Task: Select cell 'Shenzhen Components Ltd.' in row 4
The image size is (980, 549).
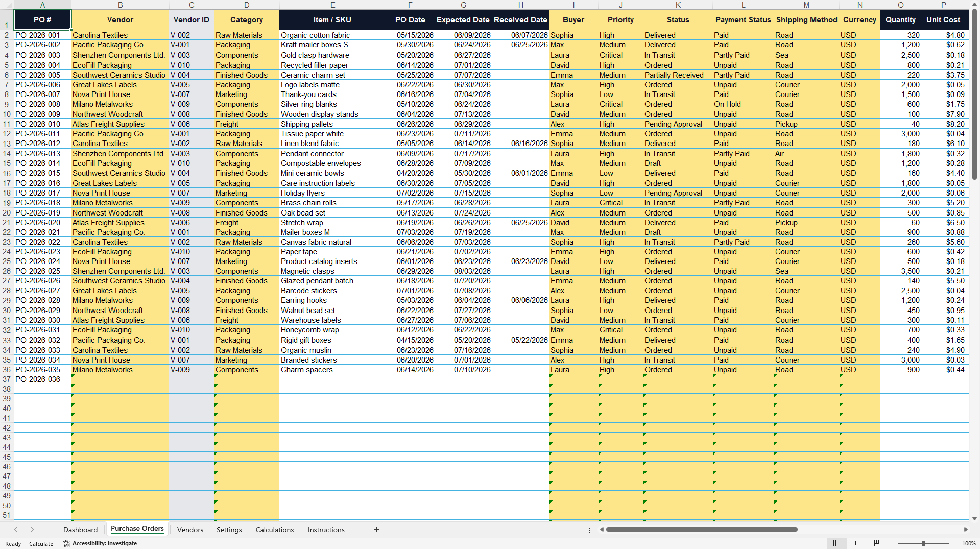Action: 120,55
